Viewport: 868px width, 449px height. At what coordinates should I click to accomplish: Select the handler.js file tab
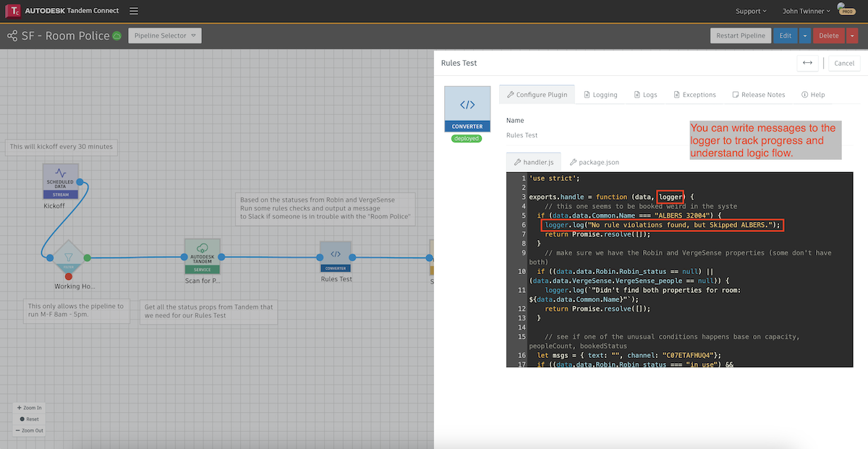(533, 162)
